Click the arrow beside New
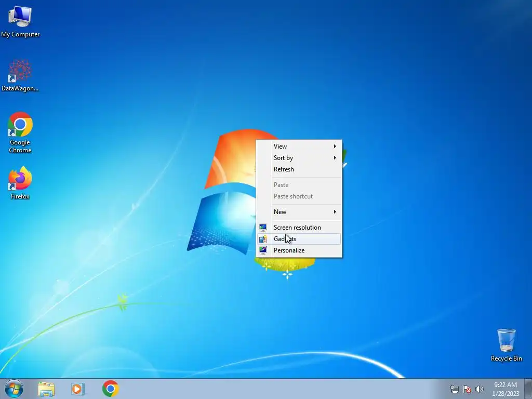Image resolution: width=532 pixels, height=399 pixels. pyautogui.click(x=335, y=212)
